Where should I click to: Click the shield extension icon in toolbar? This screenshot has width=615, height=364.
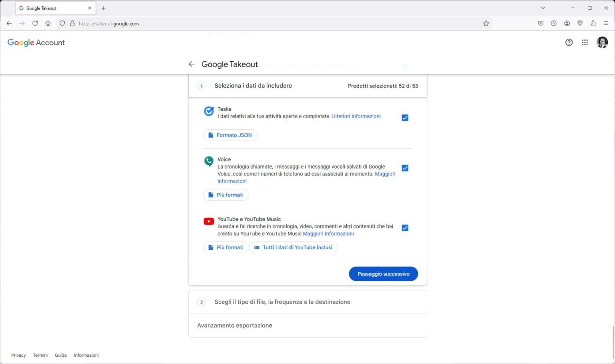tap(580, 23)
